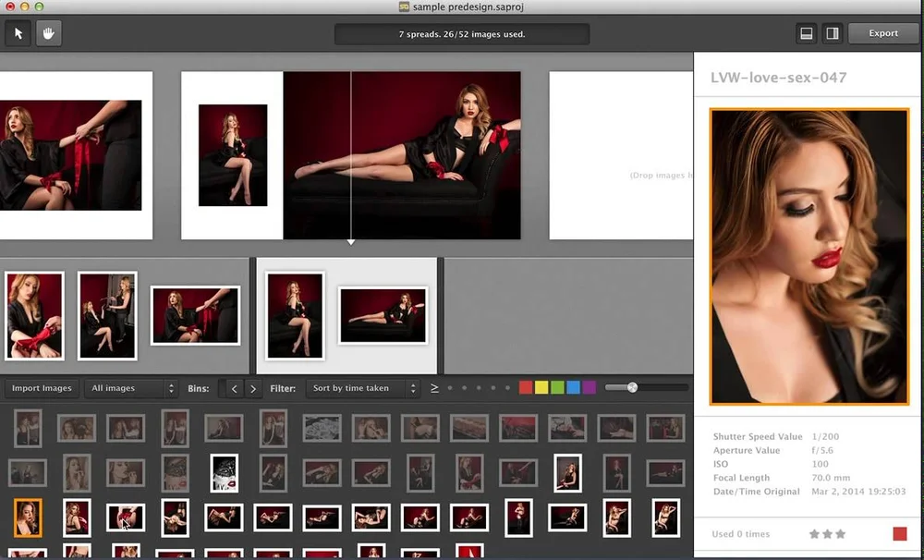Image resolution: width=924 pixels, height=560 pixels.
Task: Filter by red color label
Action: coord(526,388)
